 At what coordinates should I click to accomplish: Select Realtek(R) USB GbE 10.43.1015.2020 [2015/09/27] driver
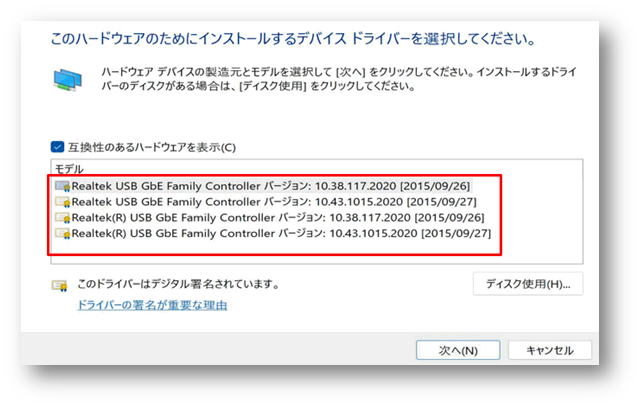coord(273,234)
